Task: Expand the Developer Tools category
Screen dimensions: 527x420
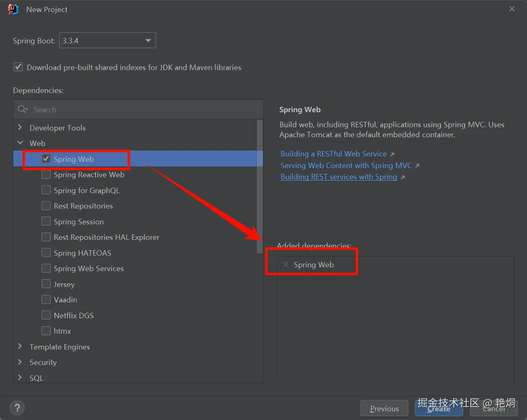Action: pyautogui.click(x=20, y=127)
